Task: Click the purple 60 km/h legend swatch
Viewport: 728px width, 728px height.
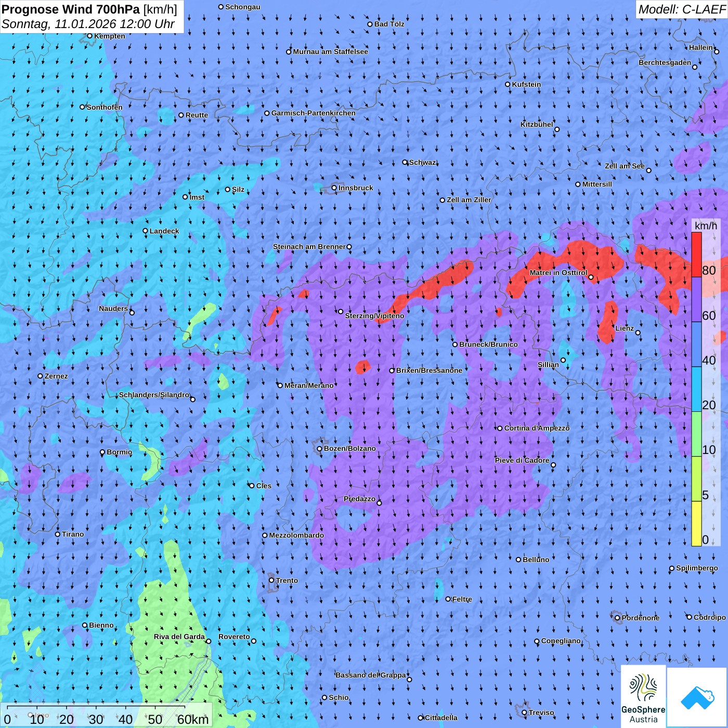Action: [x=696, y=300]
